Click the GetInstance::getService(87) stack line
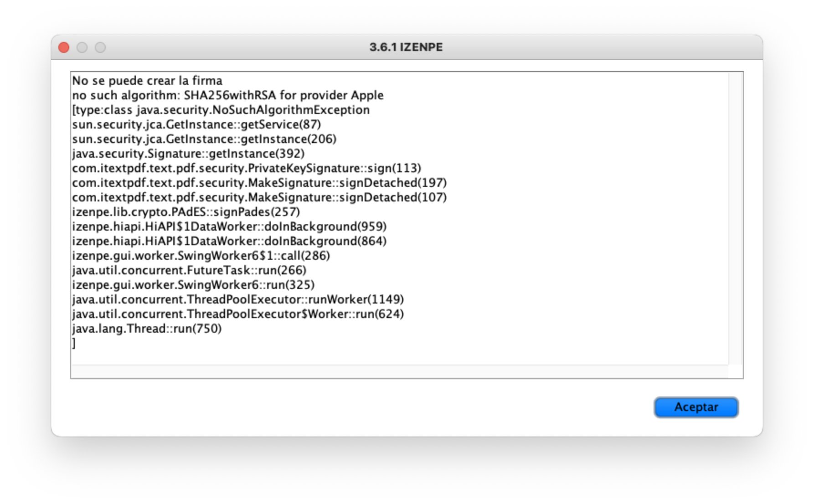Screen dimensions: 814x504 pos(196,124)
